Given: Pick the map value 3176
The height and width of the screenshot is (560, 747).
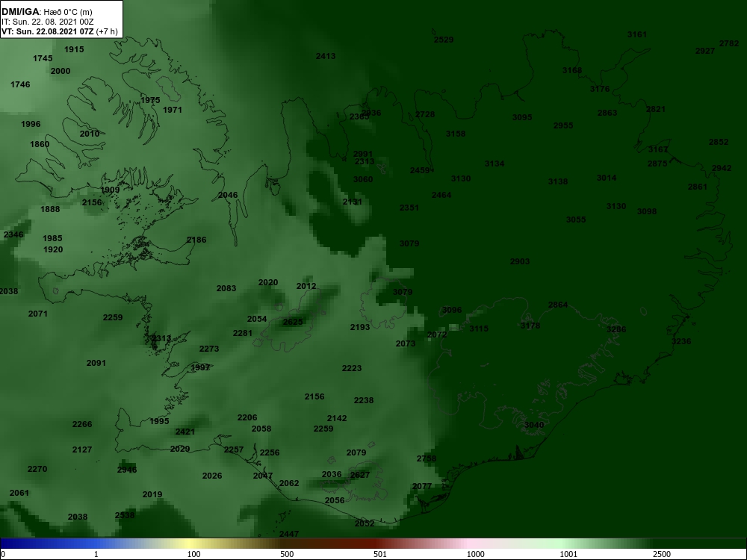Looking at the screenshot, I should pos(600,89).
